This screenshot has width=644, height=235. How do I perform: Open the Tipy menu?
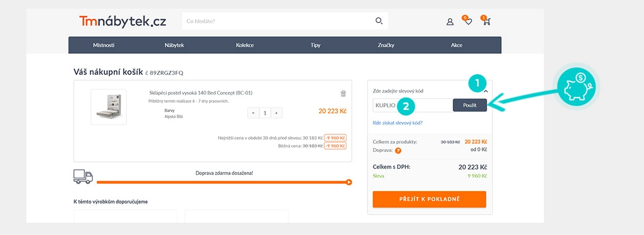316,45
